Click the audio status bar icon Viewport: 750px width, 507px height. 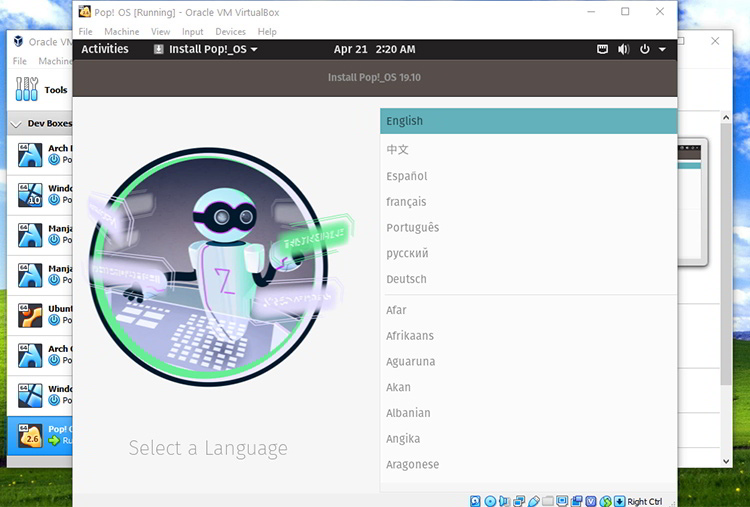[504, 501]
